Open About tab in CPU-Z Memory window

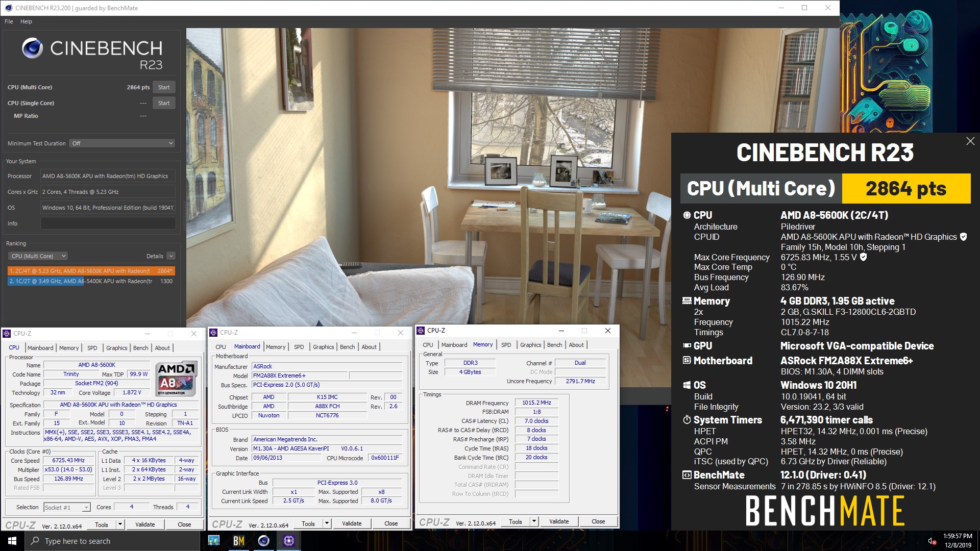[576, 345]
